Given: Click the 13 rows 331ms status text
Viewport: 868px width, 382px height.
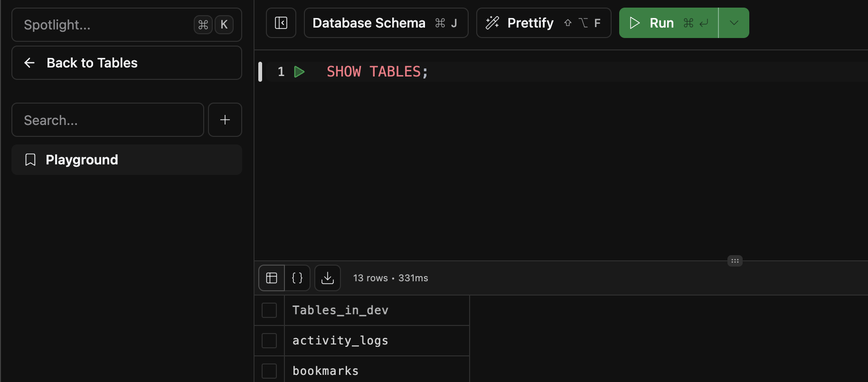Looking at the screenshot, I should coord(391,278).
